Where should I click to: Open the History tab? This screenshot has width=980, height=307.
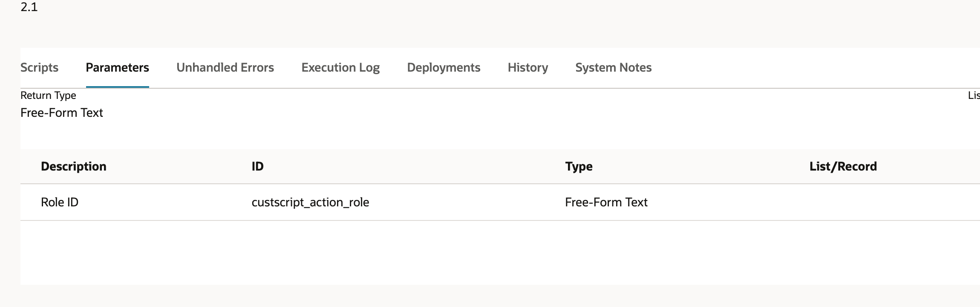point(528,67)
